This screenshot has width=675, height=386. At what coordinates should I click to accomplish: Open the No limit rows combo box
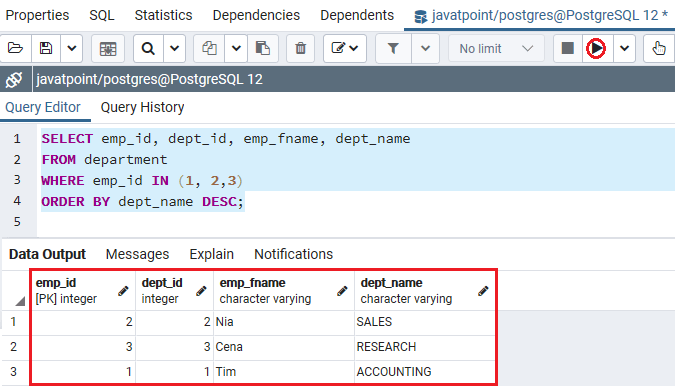tap(496, 48)
